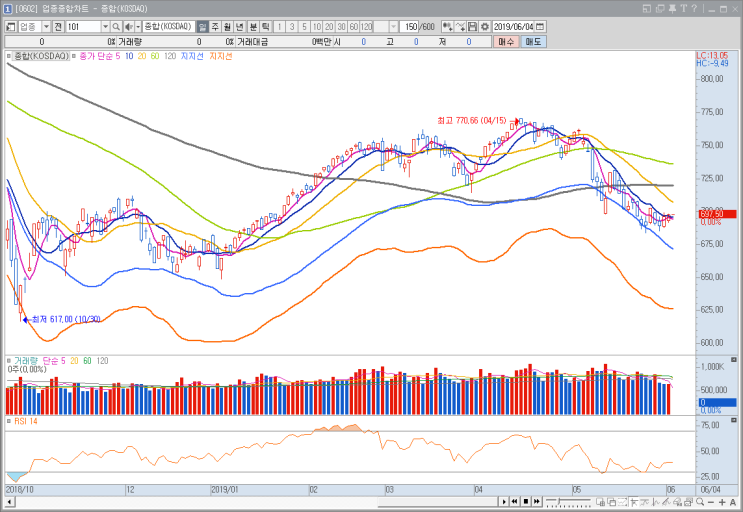This screenshot has width=743, height=512.
Task: Click the window layout icon at the toolbar's far left
Action: coord(10,27)
